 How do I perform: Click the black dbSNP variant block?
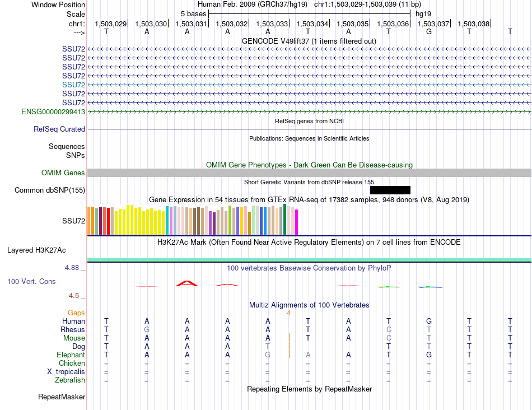pyautogui.click(x=390, y=190)
